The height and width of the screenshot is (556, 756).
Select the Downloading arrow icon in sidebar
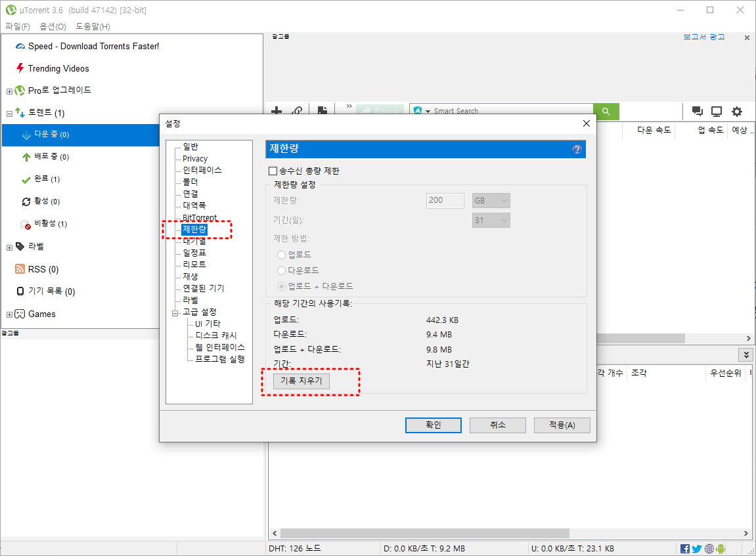26,135
